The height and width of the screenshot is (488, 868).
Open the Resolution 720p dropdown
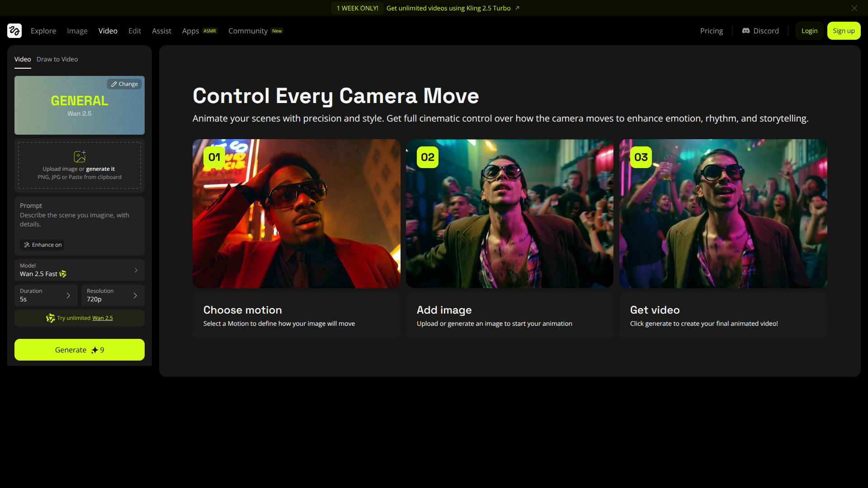click(113, 296)
